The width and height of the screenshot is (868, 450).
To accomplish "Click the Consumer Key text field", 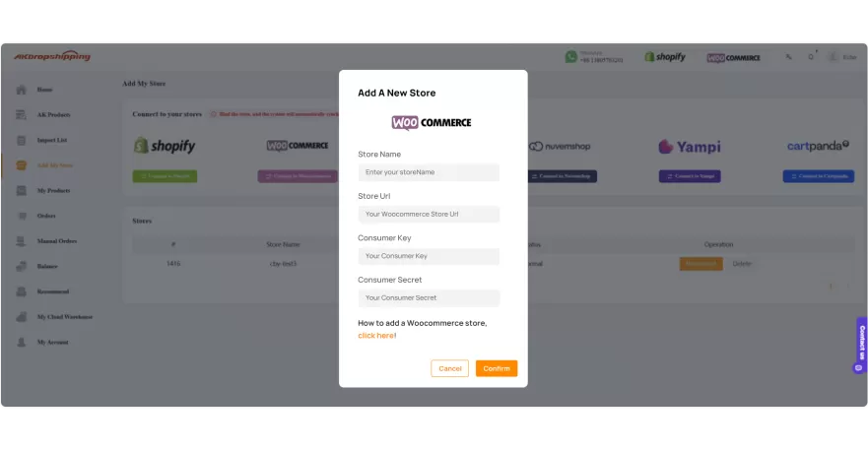I will [x=429, y=256].
